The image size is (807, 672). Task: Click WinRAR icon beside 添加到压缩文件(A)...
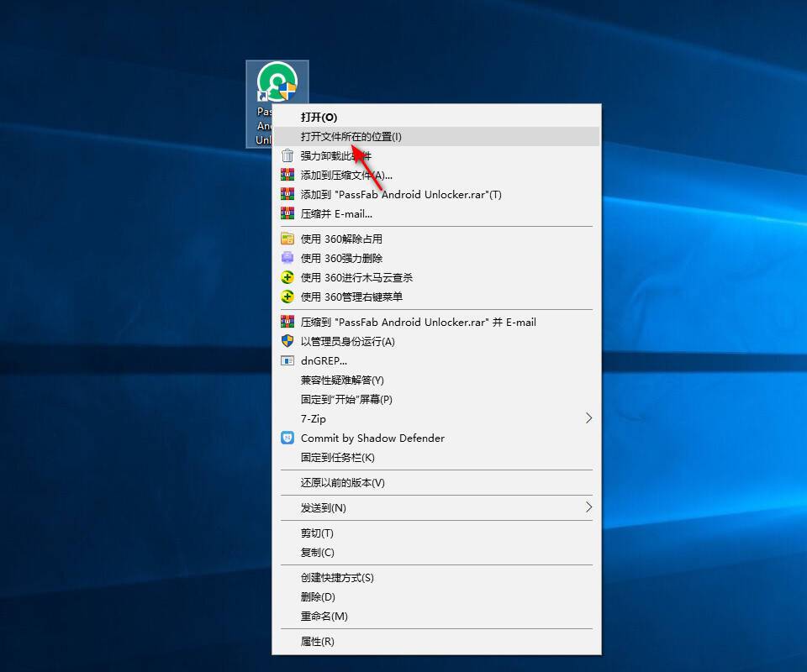tap(287, 175)
